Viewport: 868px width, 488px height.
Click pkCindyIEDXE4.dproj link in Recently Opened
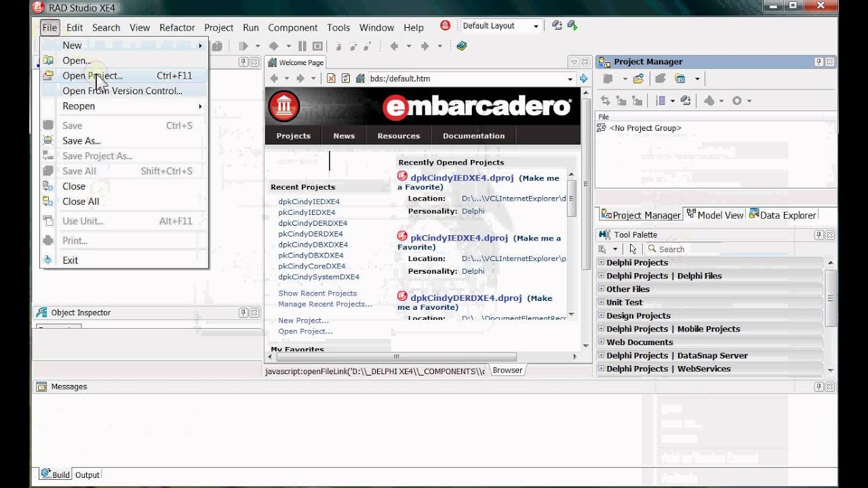[459, 238]
